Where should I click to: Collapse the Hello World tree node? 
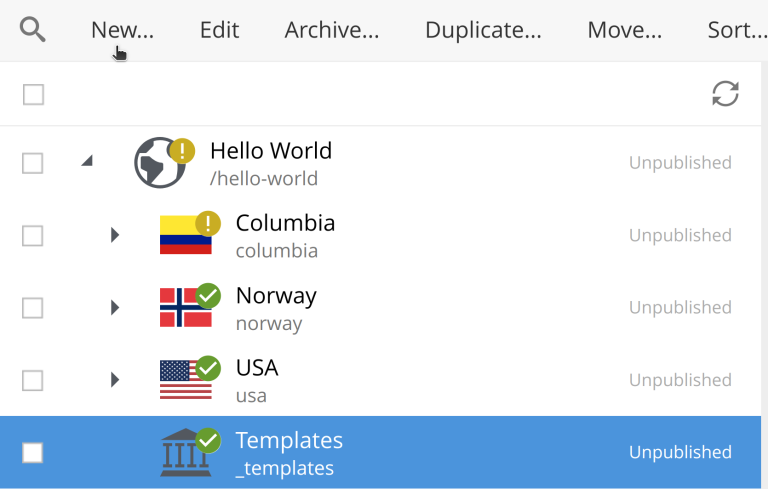tap(88, 161)
